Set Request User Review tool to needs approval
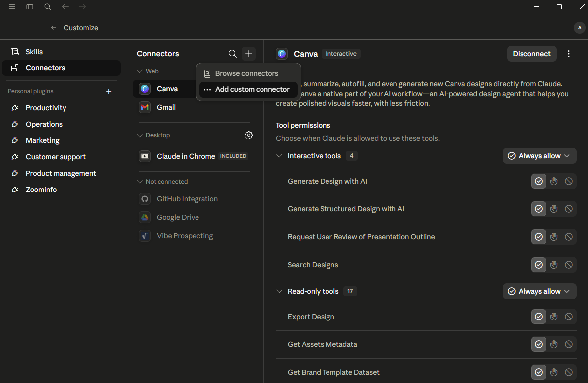588x383 pixels. pyautogui.click(x=554, y=237)
